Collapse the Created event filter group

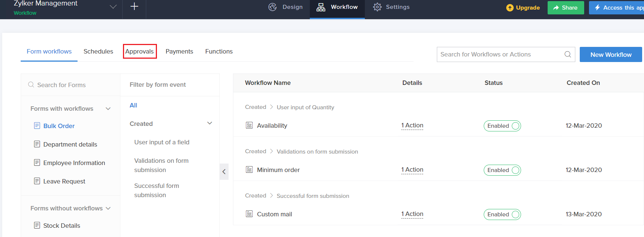(x=209, y=124)
